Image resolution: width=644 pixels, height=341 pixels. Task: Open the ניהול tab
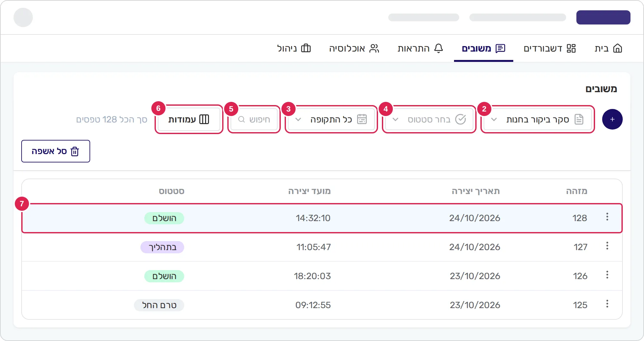[x=294, y=48]
